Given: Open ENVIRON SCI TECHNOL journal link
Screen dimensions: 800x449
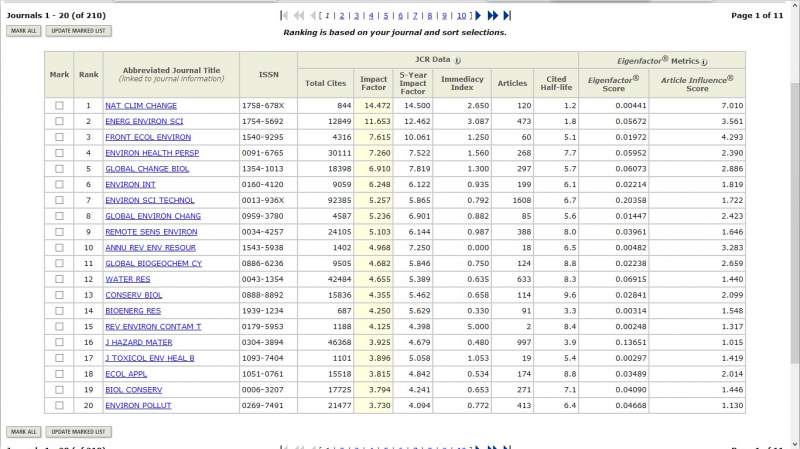Looking at the screenshot, I should [149, 201].
